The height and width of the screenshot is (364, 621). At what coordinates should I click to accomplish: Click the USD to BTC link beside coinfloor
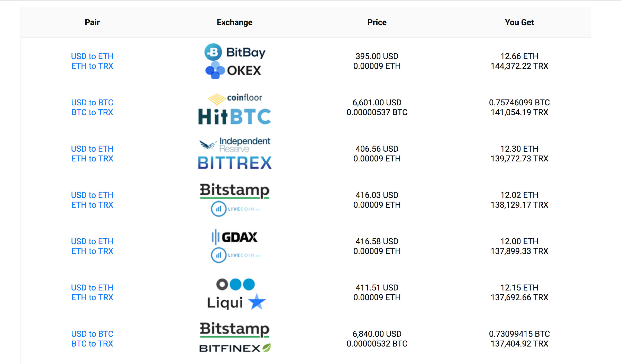[92, 102]
